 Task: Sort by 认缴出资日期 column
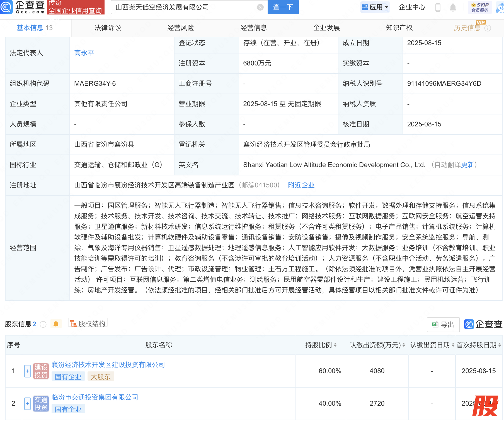453,345
